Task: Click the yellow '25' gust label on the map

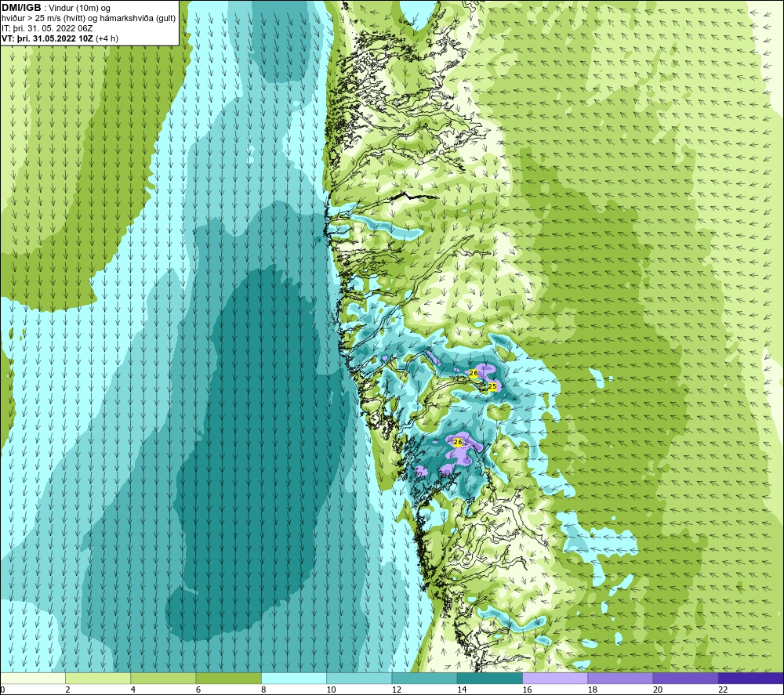Action: (492, 386)
